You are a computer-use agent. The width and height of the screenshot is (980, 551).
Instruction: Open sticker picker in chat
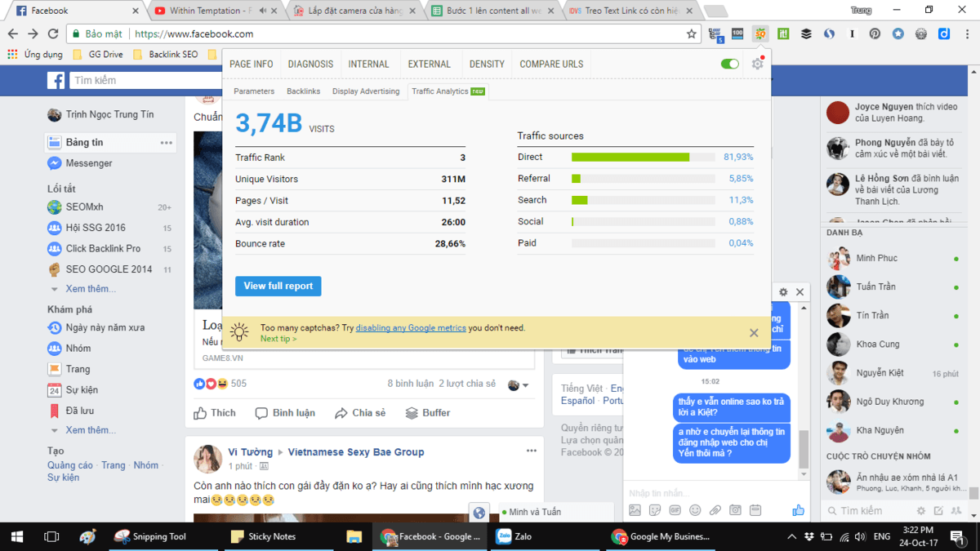655,510
